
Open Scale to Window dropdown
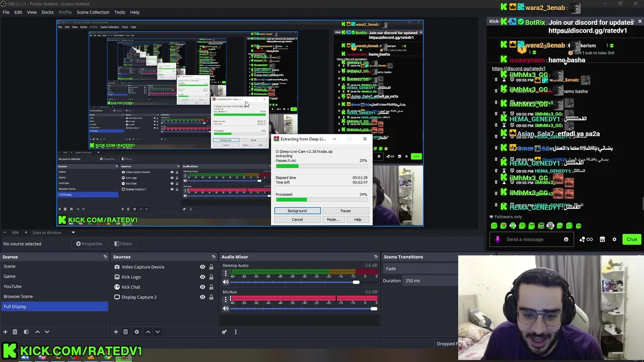pyautogui.click(x=53, y=232)
